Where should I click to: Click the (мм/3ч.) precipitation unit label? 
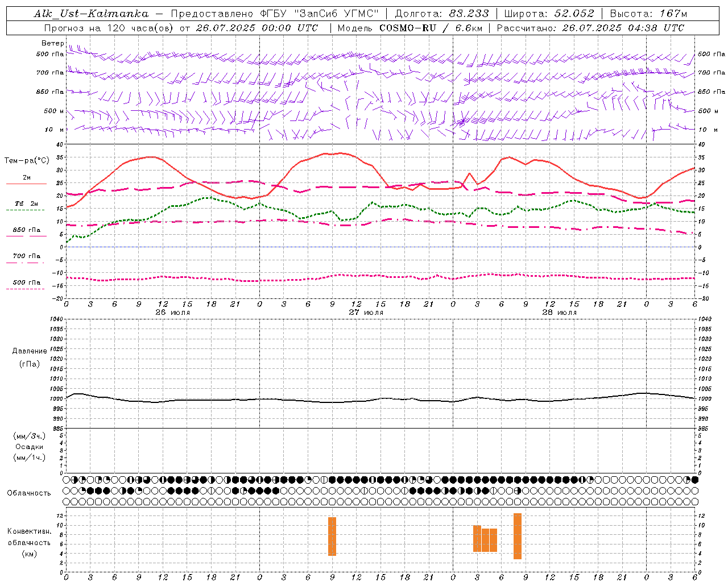coord(30,436)
